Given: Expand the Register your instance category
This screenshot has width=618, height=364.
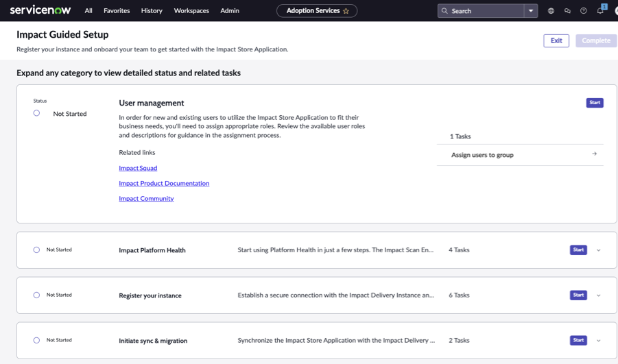Looking at the screenshot, I should pos(598,295).
